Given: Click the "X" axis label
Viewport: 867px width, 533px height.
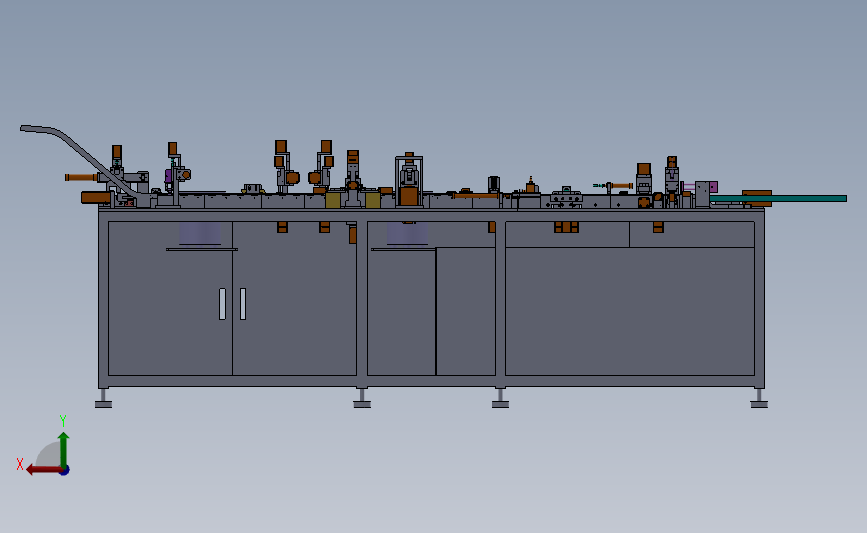Looking at the screenshot, I should coord(20,464).
